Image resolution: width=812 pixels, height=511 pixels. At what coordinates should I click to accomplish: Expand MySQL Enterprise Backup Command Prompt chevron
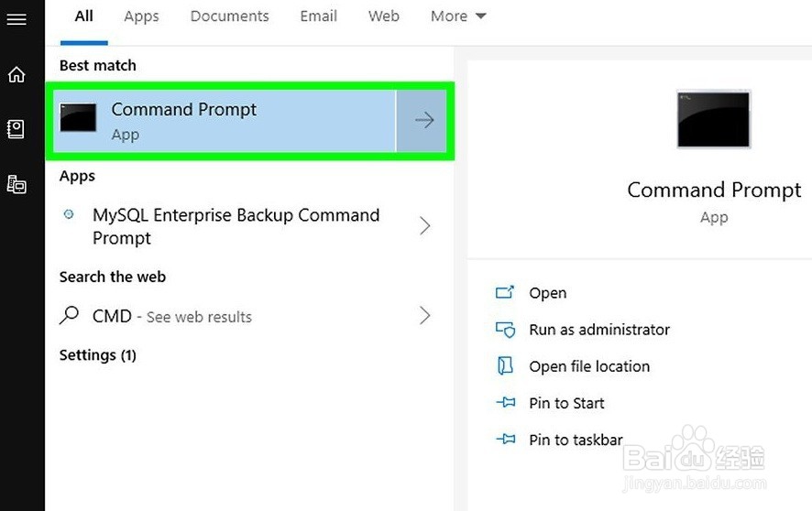click(424, 225)
